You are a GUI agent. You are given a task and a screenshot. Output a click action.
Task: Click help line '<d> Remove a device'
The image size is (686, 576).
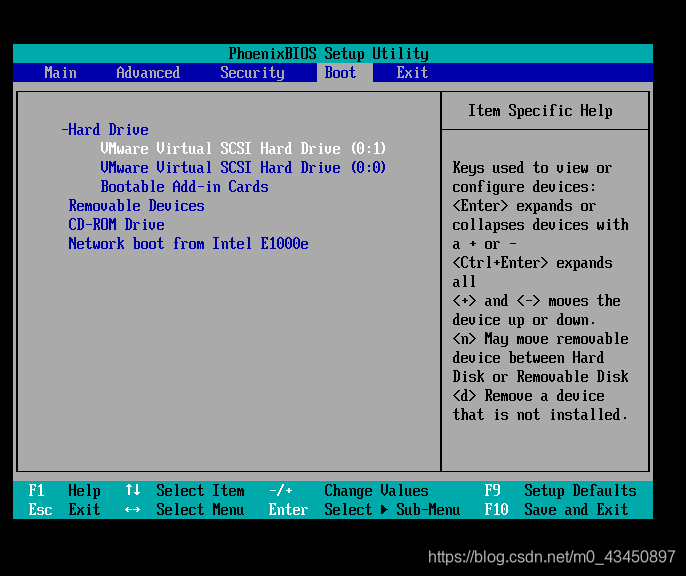[x=528, y=396]
